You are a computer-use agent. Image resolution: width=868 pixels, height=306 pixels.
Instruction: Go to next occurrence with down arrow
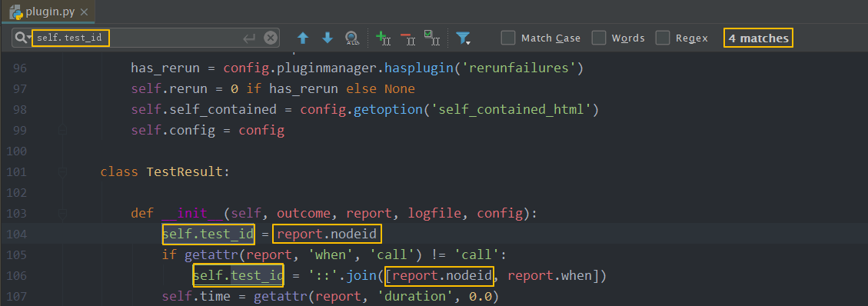pyautogui.click(x=328, y=38)
